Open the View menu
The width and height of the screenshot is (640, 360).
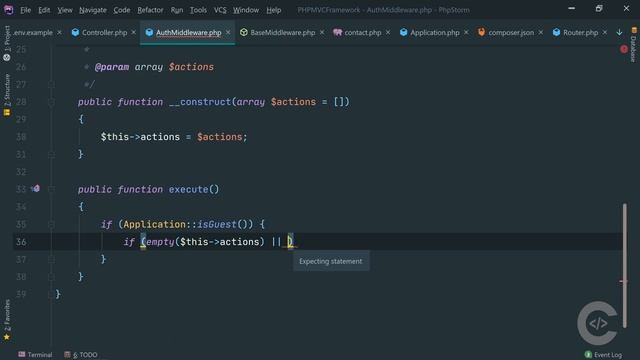pyautogui.click(x=64, y=10)
